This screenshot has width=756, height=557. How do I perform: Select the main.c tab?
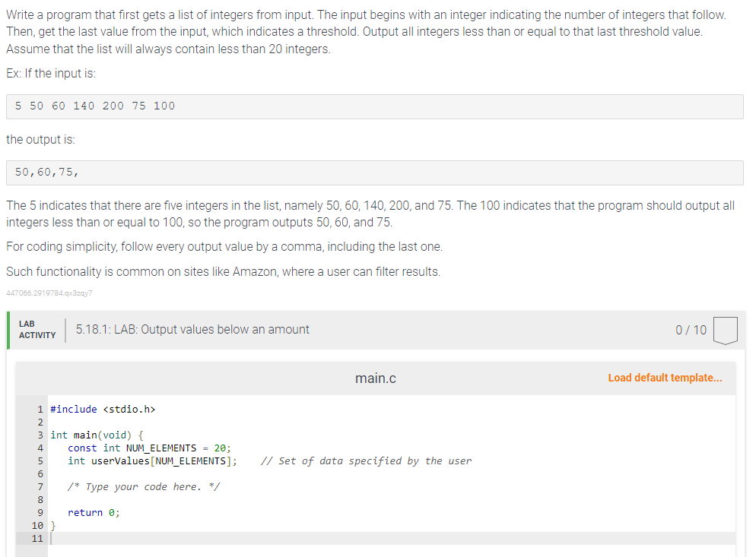[x=375, y=378]
